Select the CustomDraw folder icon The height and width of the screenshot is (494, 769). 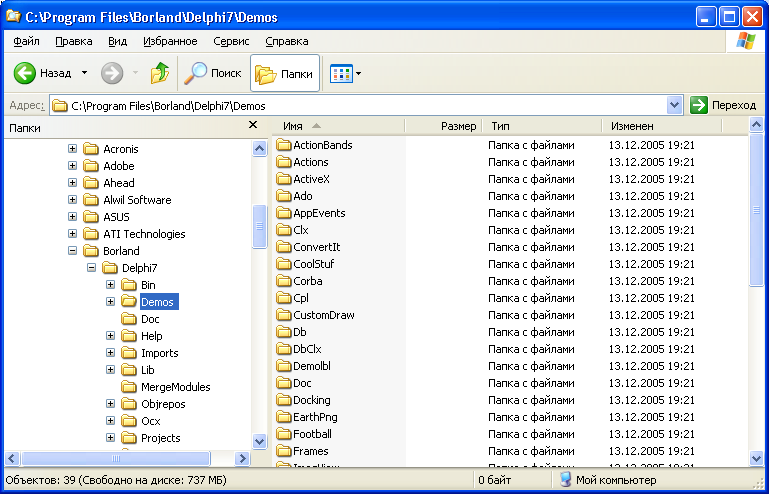(x=283, y=315)
